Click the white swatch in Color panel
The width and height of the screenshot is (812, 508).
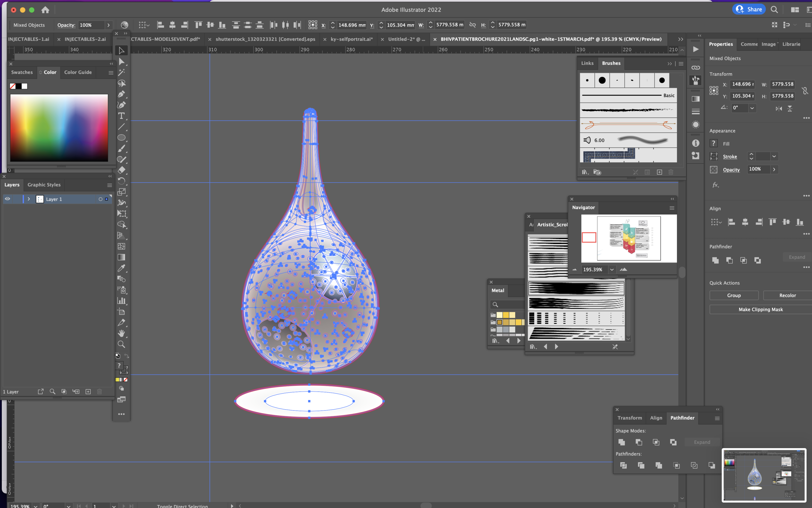click(24, 86)
